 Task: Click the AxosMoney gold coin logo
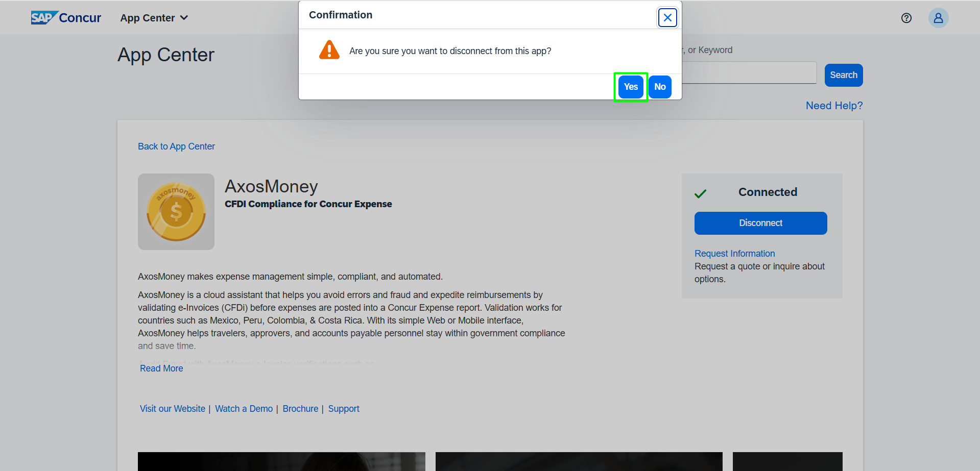coord(176,212)
